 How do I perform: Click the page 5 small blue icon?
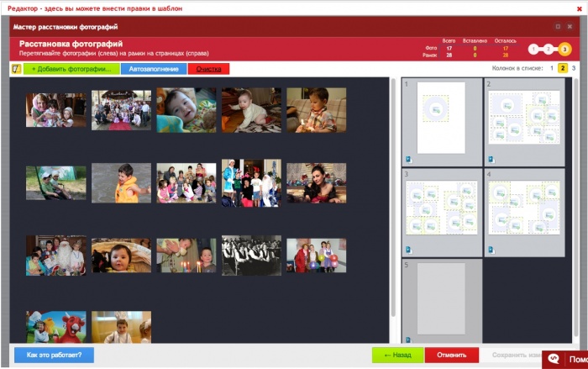click(408, 340)
